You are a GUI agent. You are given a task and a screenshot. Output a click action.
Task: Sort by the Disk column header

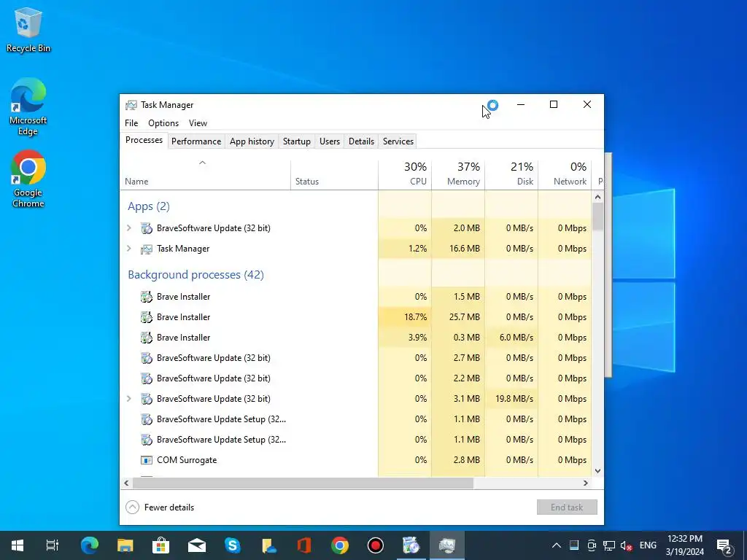point(511,175)
